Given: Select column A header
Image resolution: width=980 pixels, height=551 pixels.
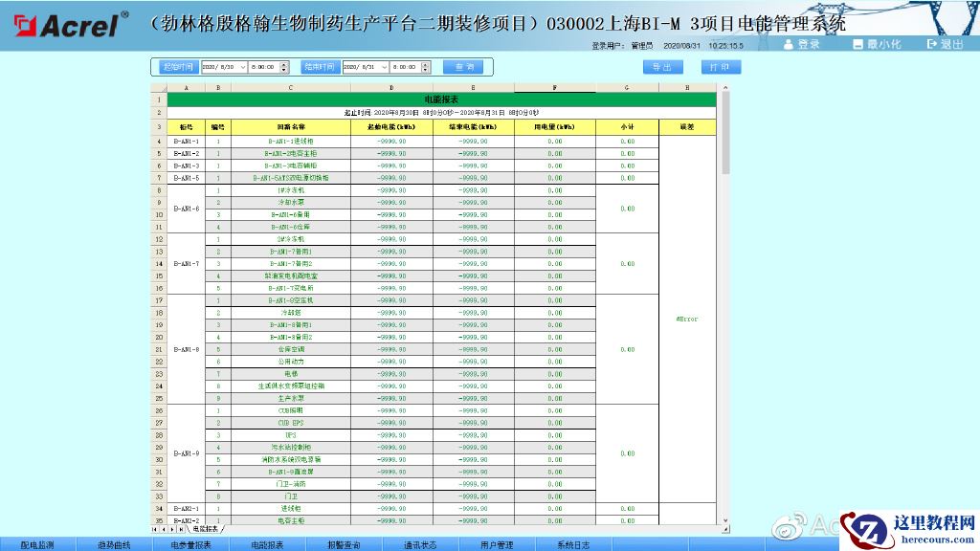Looking at the screenshot, I should click(x=187, y=88).
